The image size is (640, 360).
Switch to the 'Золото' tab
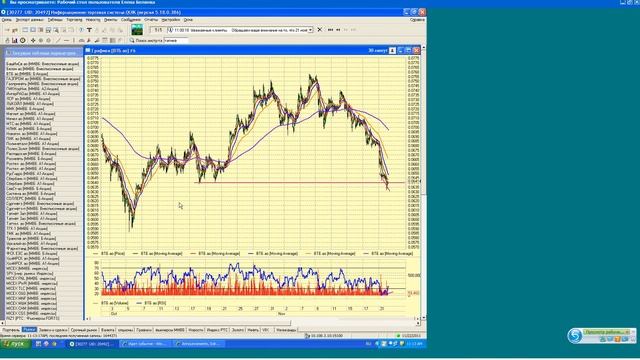(x=238, y=329)
